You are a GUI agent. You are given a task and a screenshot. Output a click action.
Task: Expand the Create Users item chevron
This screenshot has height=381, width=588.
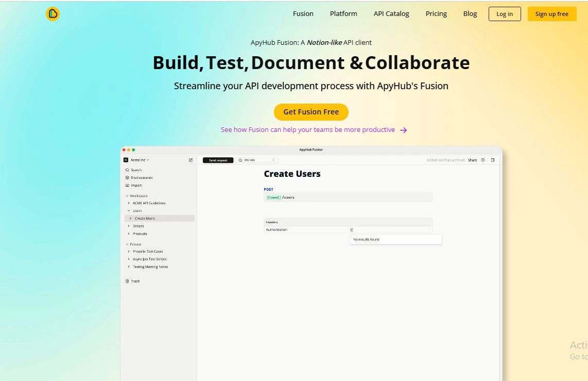click(x=130, y=219)
